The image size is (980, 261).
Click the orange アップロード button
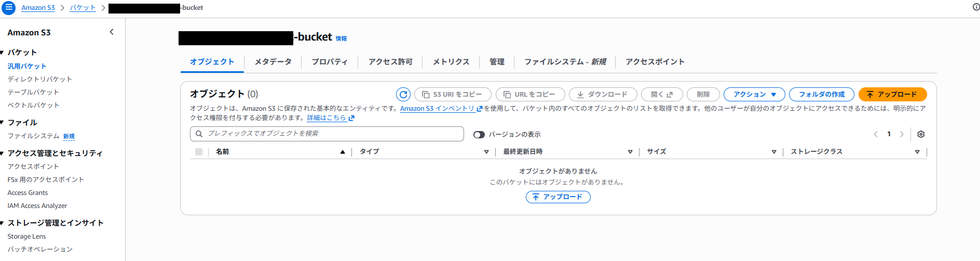[892, 94]
